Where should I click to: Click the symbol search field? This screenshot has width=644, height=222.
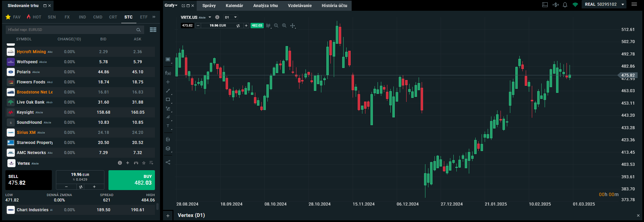click(x=71, y=30)
